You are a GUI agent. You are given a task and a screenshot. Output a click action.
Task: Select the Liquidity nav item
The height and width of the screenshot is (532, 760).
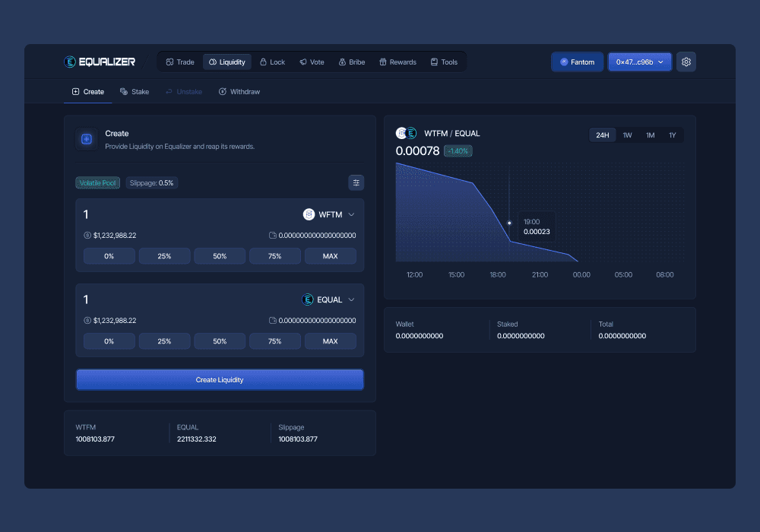click(226, 62)
